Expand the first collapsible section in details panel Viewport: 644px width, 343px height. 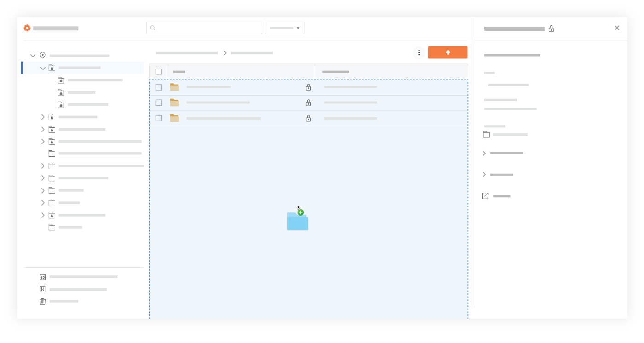pos(484,153)
